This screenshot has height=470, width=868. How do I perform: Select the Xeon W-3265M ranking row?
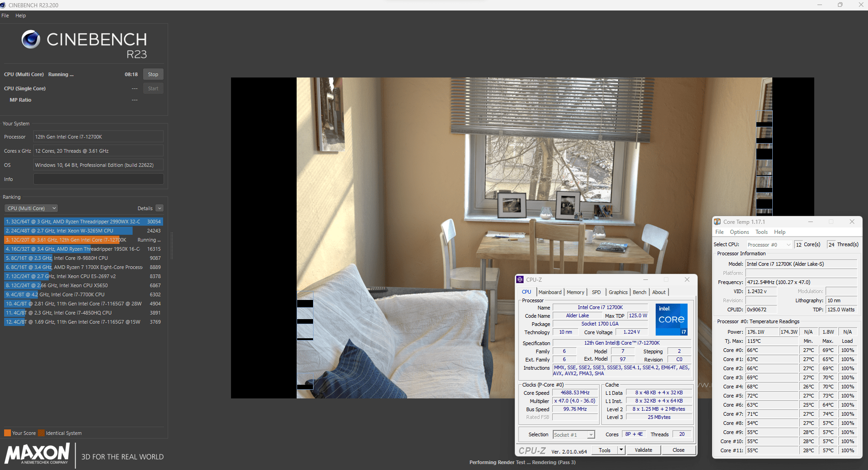[x=83, y=231]
